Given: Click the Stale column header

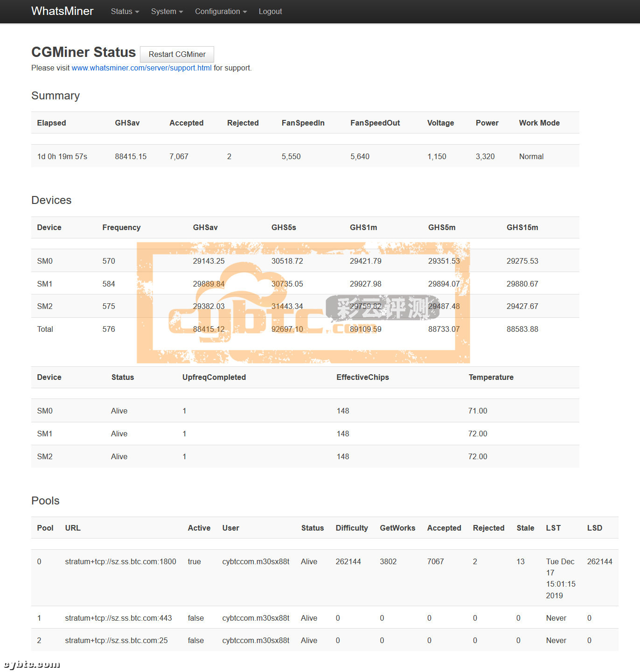Looking at the screenshot, I should click(525, 528).
